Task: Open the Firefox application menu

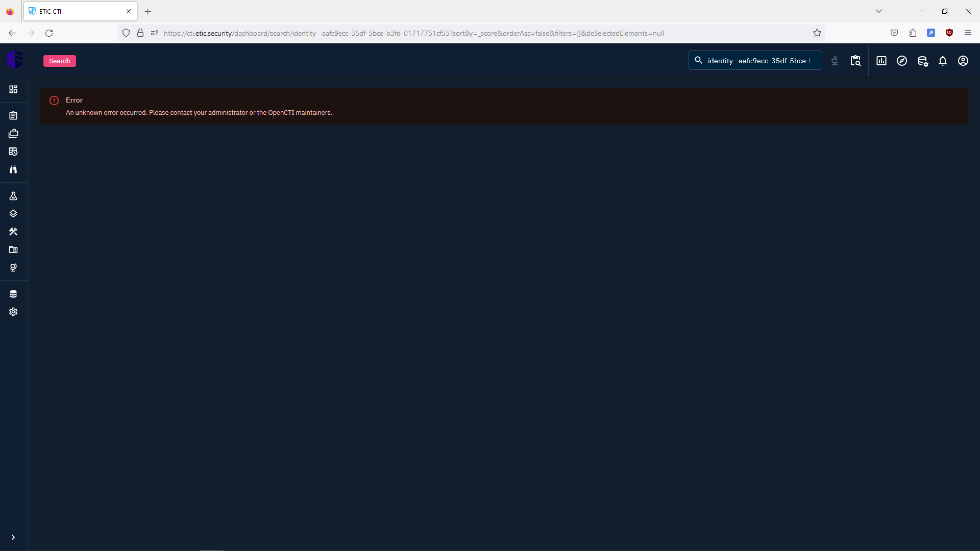Action: (968, 33)
